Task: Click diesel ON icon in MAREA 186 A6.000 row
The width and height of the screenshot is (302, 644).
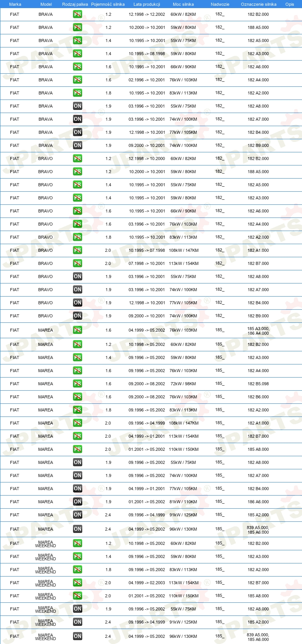Action: [x=78, y=502]
